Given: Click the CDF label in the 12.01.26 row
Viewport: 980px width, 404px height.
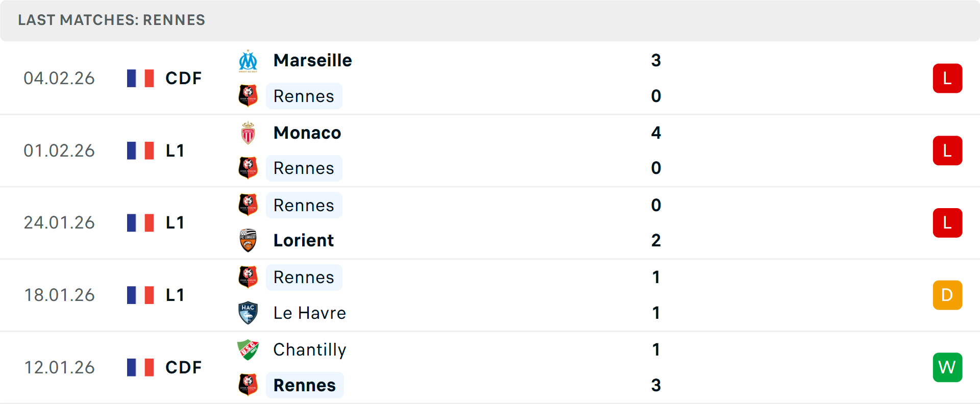Looking at the screenshot, I should (183, 367).
